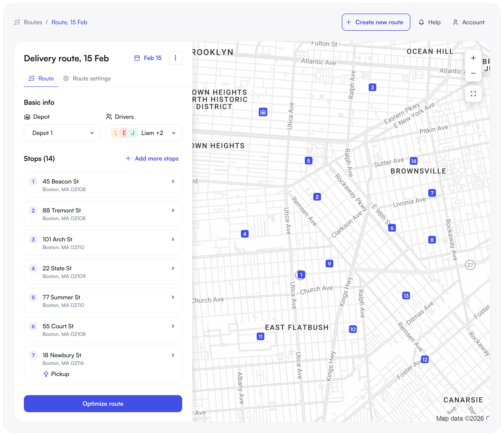Select map marker 9
Viewport: 504px width, 436px height.
[x=329, y=264]
